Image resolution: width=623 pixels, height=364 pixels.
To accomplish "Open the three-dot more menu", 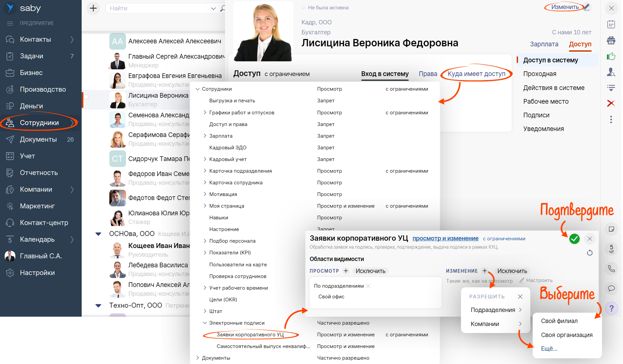I will point(611,119).
